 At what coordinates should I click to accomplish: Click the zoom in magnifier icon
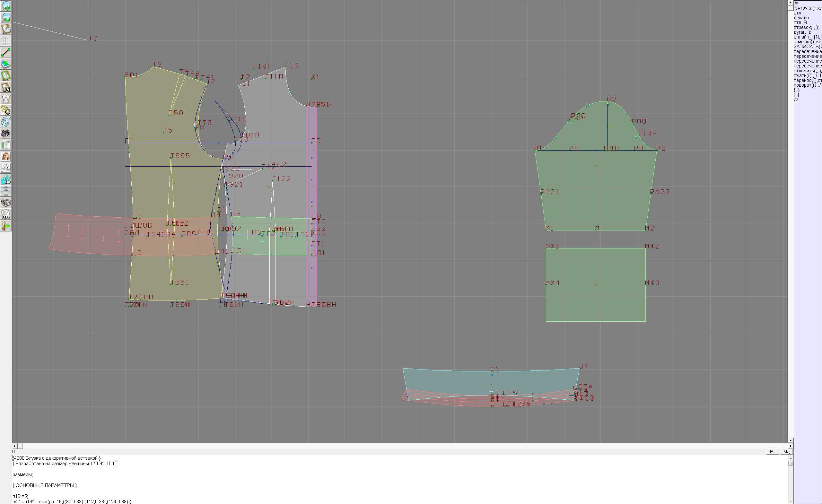(6, 6)
